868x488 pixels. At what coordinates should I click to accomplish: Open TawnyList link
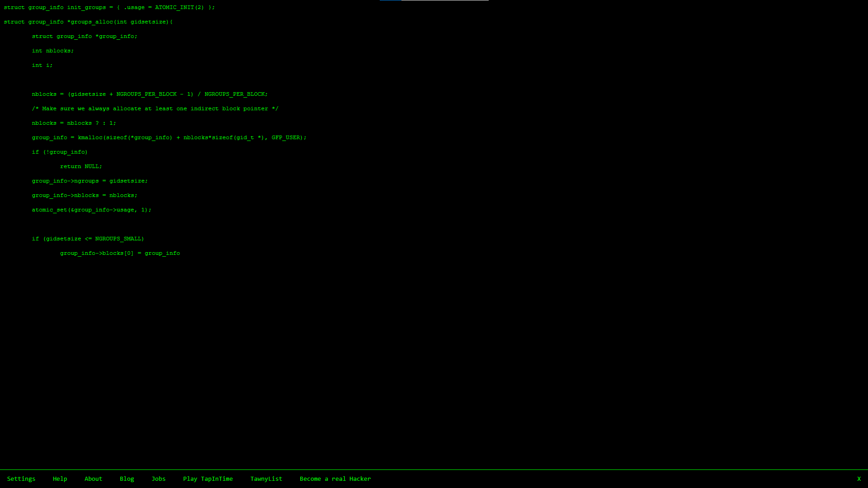tap(266, 479)
